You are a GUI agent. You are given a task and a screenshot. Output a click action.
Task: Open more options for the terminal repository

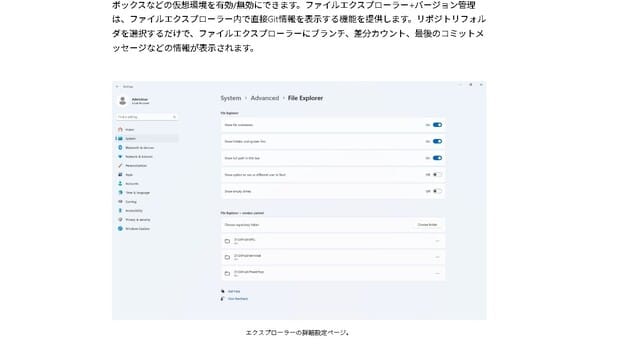(x=437, y=257)
